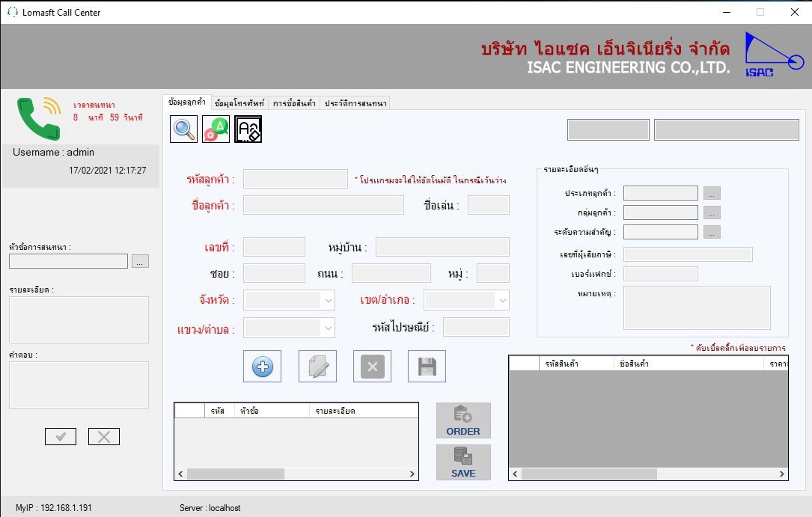Expand the แขวง/ตำบล subdistrict dropdown
Viewport: 812px width, 517px height.
tap(328, 328)
